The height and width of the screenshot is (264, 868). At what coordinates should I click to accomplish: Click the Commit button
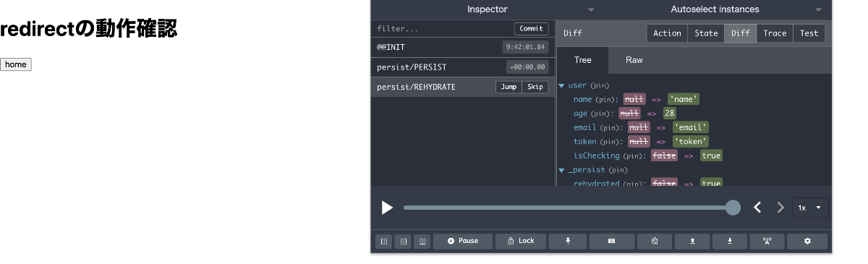(x=531, y=29)
